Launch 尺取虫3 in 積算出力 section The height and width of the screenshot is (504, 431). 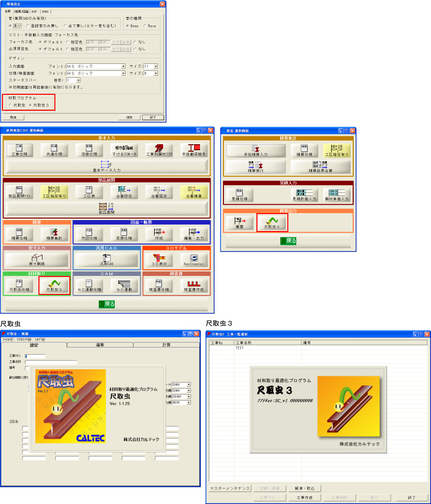[272, 223]
